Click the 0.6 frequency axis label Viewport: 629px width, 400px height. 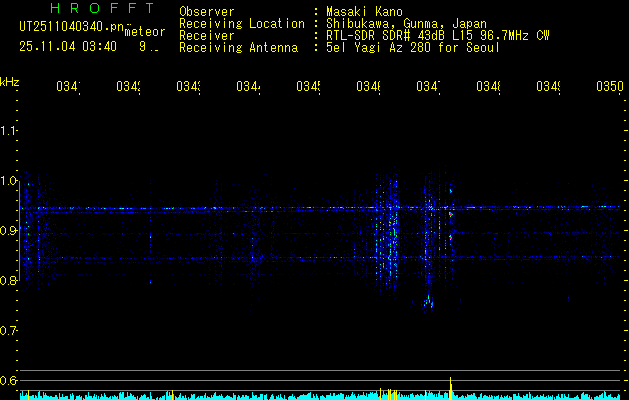point(8,380)
